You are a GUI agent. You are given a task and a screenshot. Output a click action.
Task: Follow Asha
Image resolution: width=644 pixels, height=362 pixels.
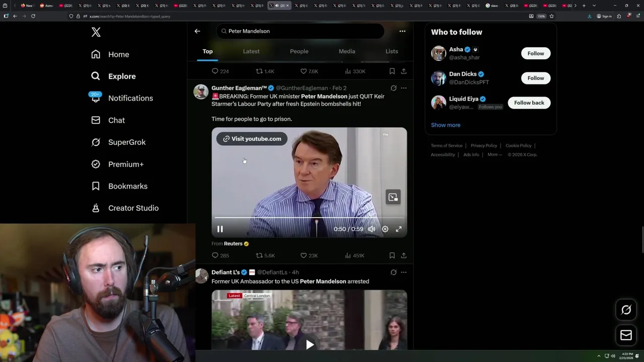click(x=536, y=53)
